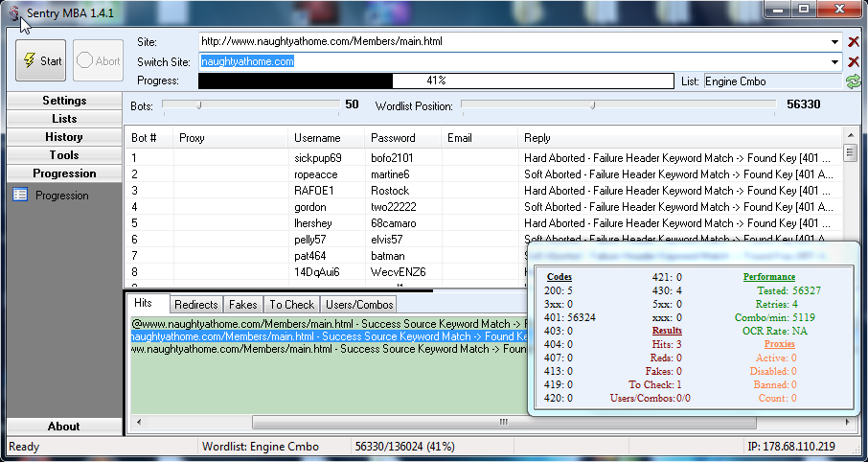Expand the Switch Site dropdown
The height and width of the screenshot is (462, 868).
click(x=836, y=61)
